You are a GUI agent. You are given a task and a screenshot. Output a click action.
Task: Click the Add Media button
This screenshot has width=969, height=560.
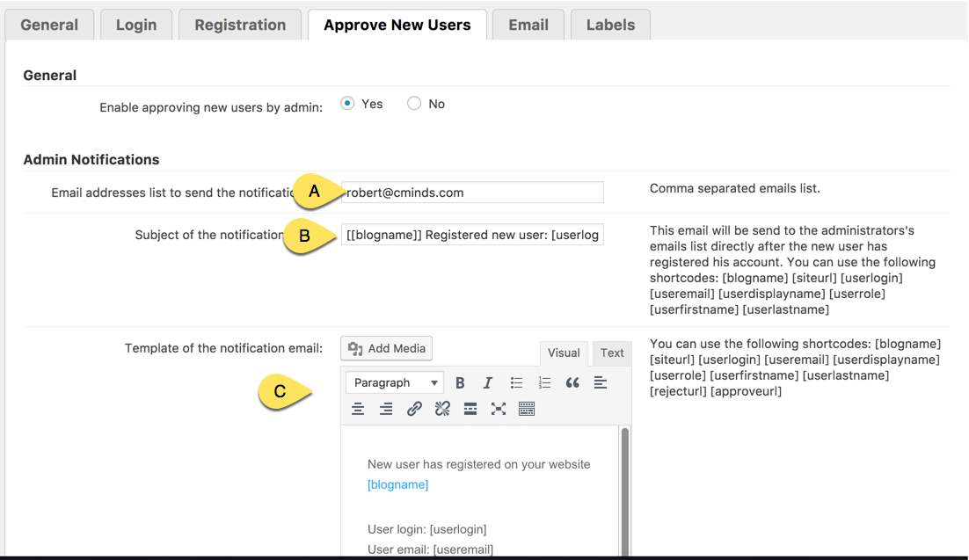(x=387, y=349)
